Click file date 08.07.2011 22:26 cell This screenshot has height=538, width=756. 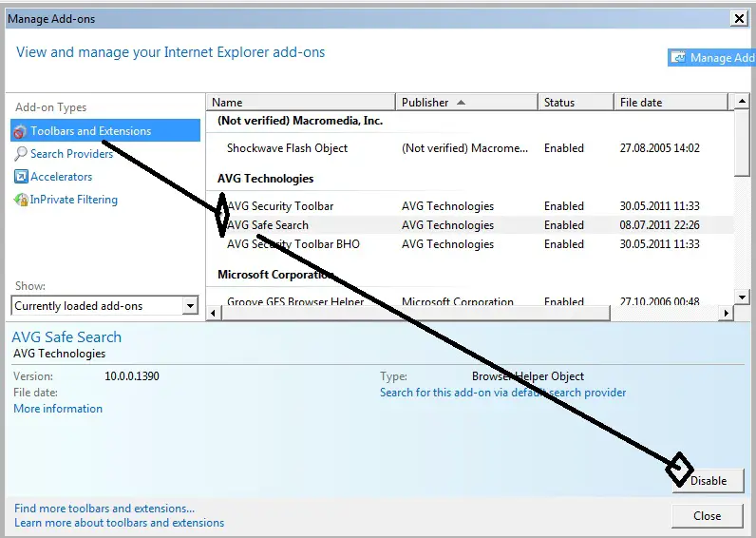pyautogui.click(x=659, y=225)
